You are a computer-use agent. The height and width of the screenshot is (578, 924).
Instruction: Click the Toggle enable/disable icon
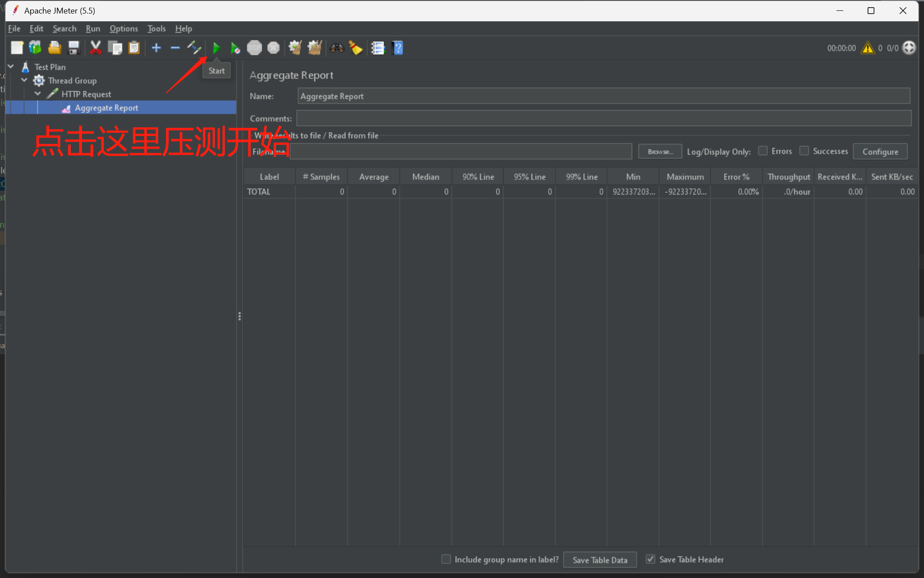[194, 48]
